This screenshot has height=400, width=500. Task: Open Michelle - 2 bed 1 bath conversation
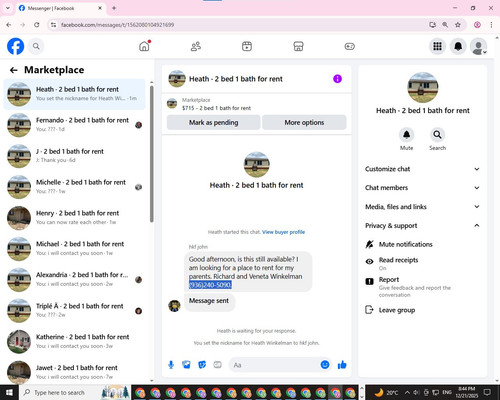pyautogui.click(x=74, y=187)
